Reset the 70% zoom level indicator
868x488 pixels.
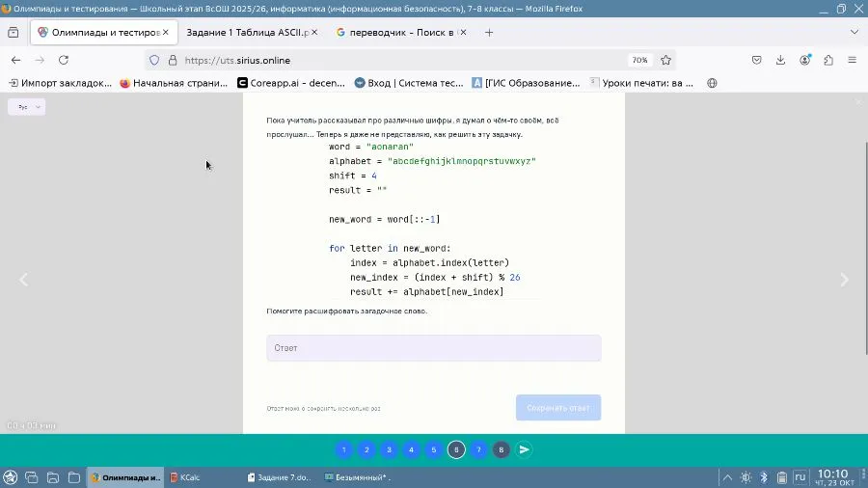[x=640, y=61]
